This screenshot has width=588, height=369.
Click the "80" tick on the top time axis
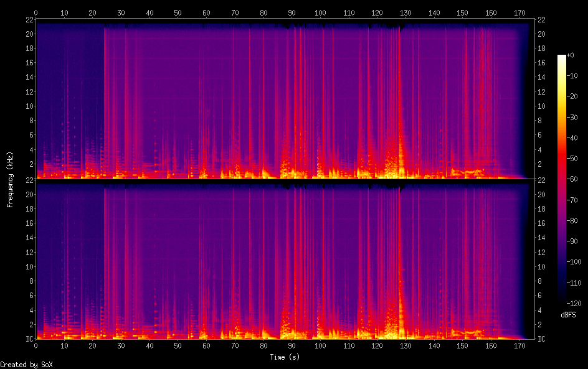tap(263, 12)
